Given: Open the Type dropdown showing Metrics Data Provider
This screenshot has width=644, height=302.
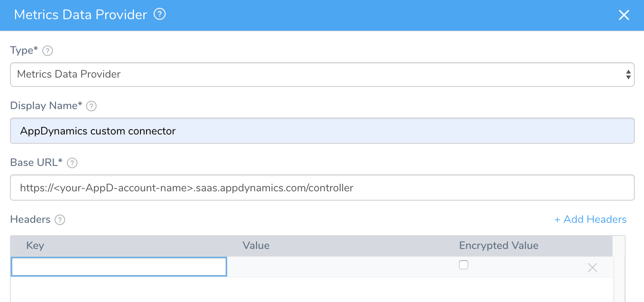Looking at the screenshot, I should point(322,75).
